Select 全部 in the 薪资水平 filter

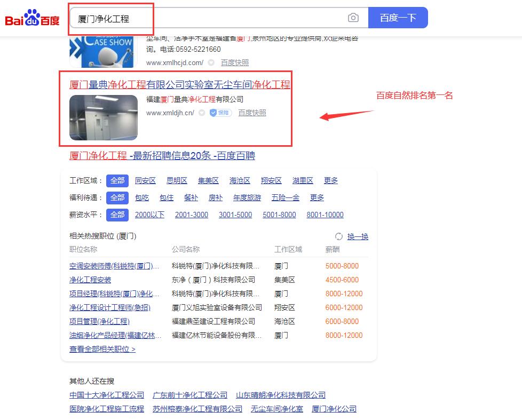117,215
